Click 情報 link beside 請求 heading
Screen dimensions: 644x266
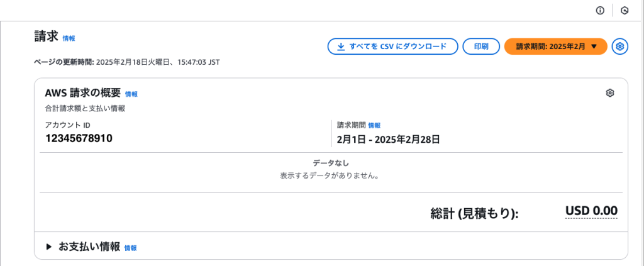tap(69, 38)
